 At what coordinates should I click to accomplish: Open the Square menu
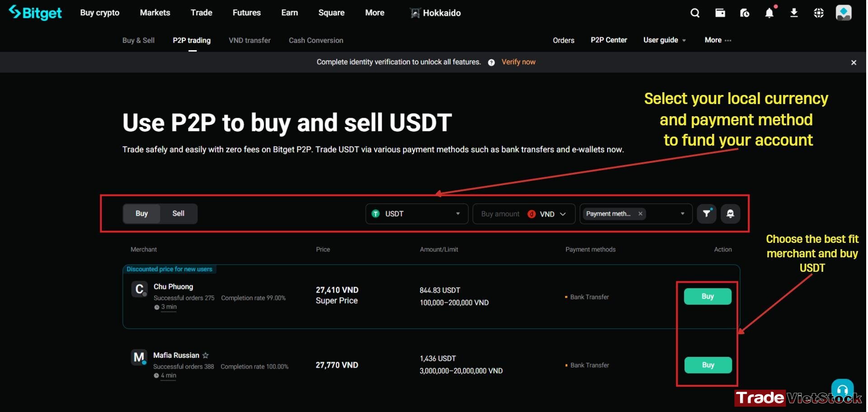pos(331,13)
